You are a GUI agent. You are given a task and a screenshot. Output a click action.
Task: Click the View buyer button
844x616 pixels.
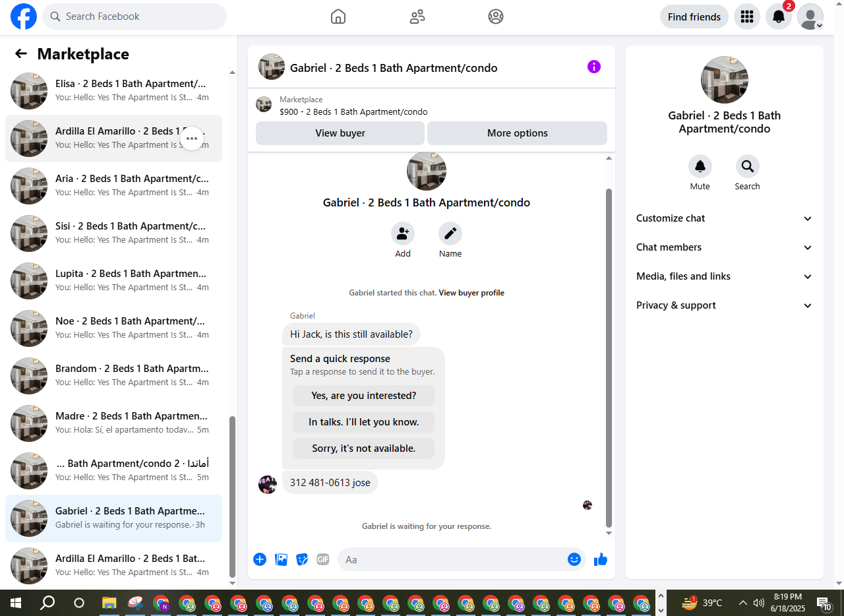(340, 133)
